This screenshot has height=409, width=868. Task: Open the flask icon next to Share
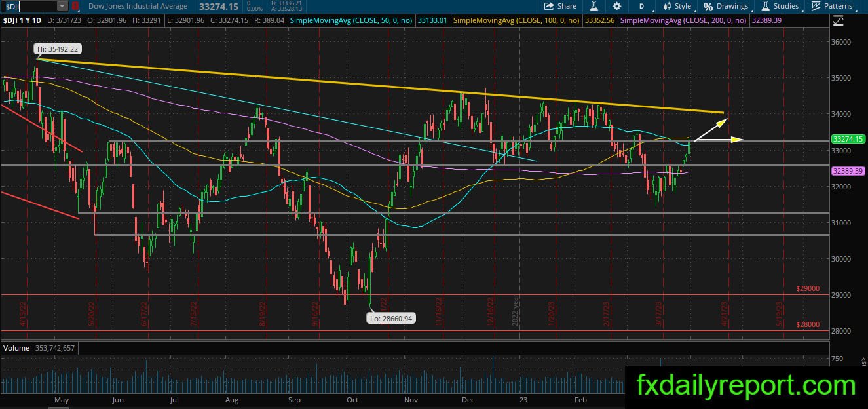coord(594,6)
